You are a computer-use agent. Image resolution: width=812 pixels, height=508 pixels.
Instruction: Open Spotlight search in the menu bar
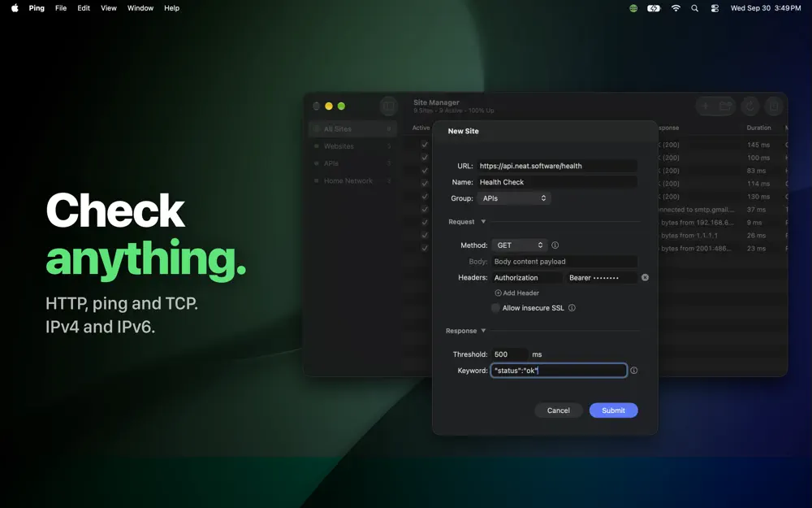pyautogui.click(x=695, y=8)
